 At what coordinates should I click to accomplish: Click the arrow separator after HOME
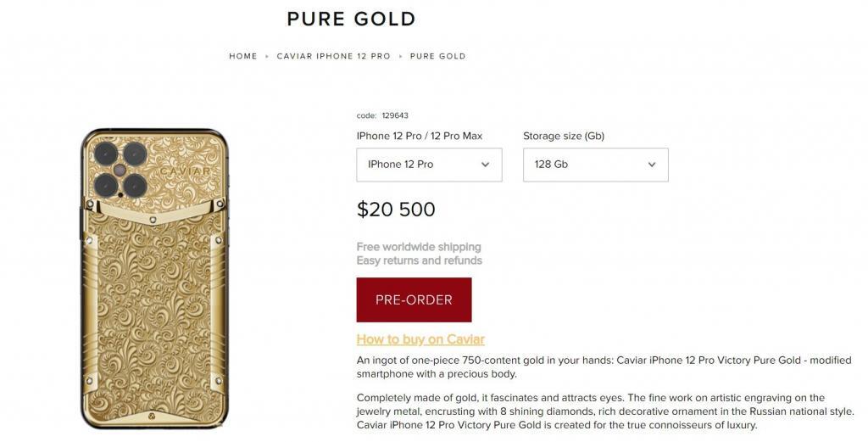coord(267,56)
